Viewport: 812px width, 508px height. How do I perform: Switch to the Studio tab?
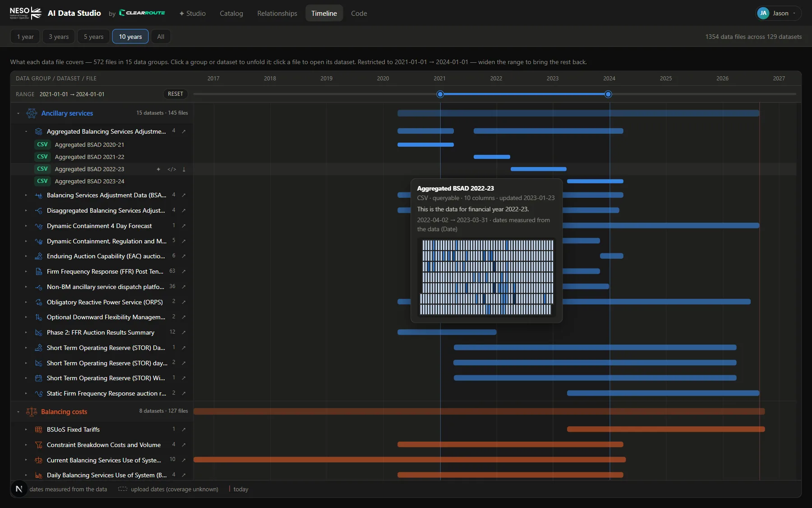[193, 13]
